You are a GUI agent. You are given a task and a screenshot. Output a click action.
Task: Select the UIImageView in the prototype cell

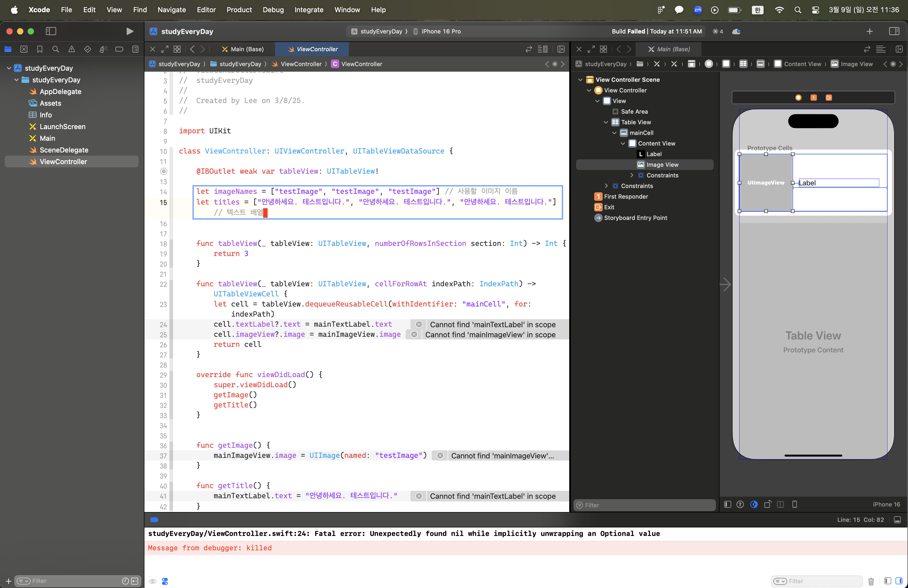765,182
